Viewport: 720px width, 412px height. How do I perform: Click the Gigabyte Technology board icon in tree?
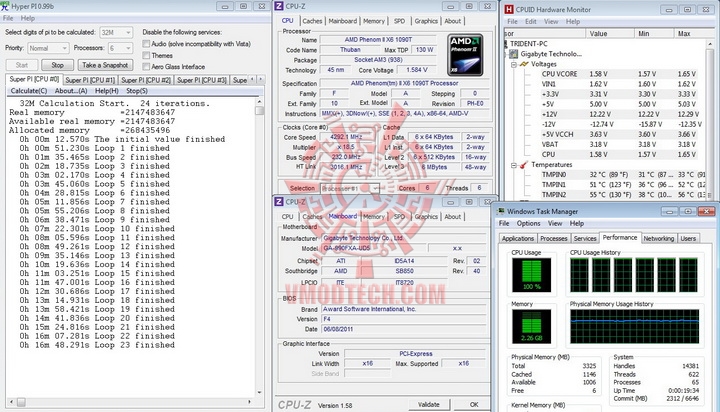point(514,54)
